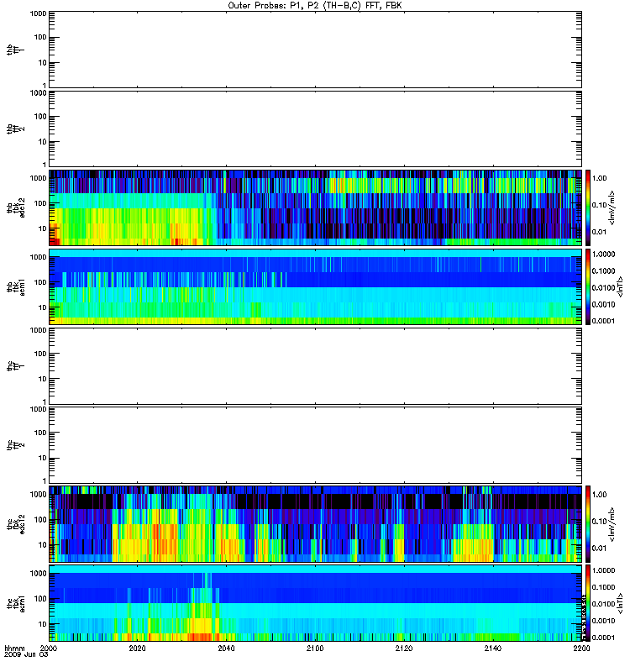Select the 'thc fff 1' panel axis label
Screen dimensions: 630x672
pyautogui.click(x=15, y=366)
